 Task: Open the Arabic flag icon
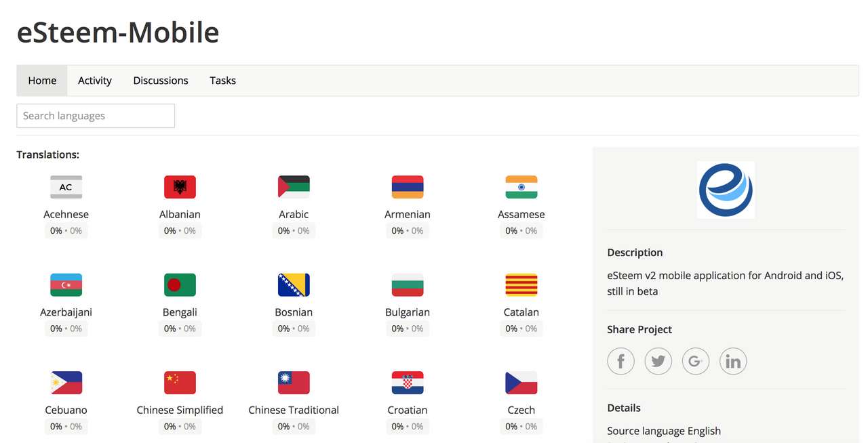point(294,187)
